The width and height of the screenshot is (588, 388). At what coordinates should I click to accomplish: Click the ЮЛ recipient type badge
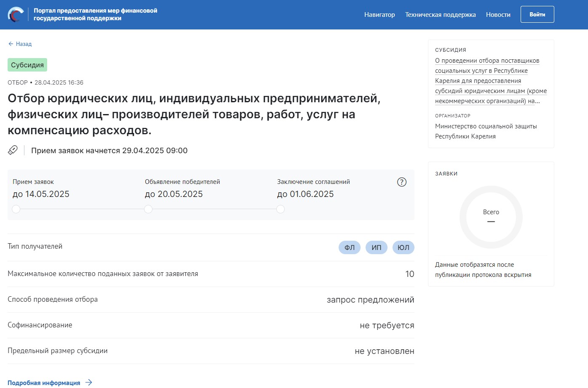[x=404, y=247]
